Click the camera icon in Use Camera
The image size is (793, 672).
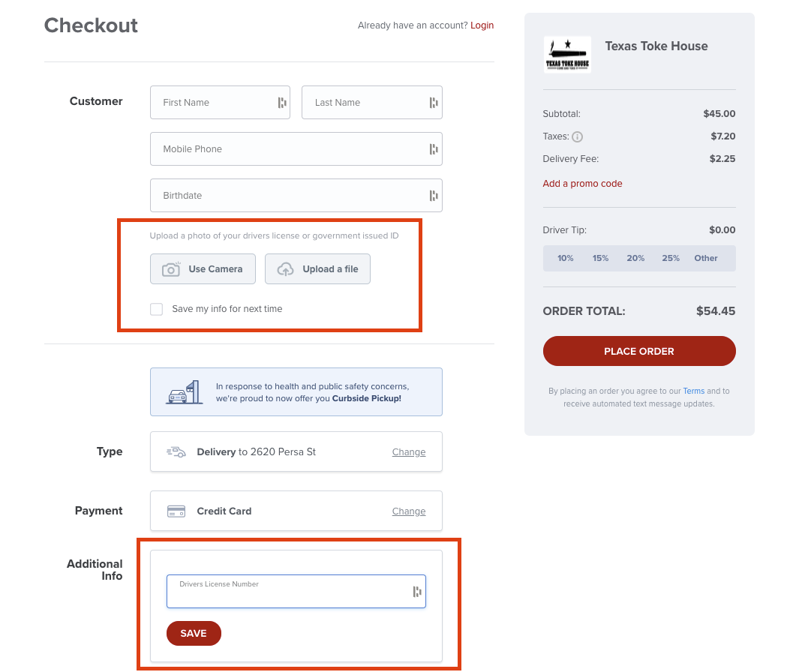tap(171, 269)
